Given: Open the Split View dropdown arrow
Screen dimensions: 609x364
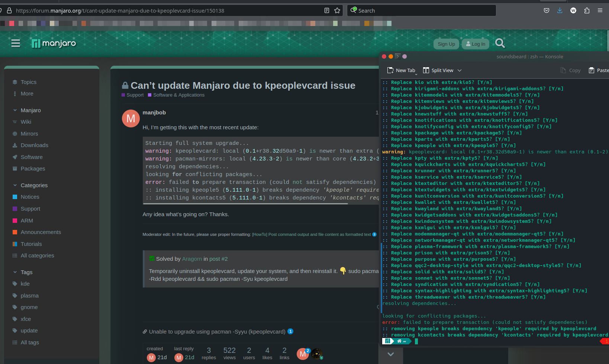Looking at the screenshot, I should pos(460,70).
